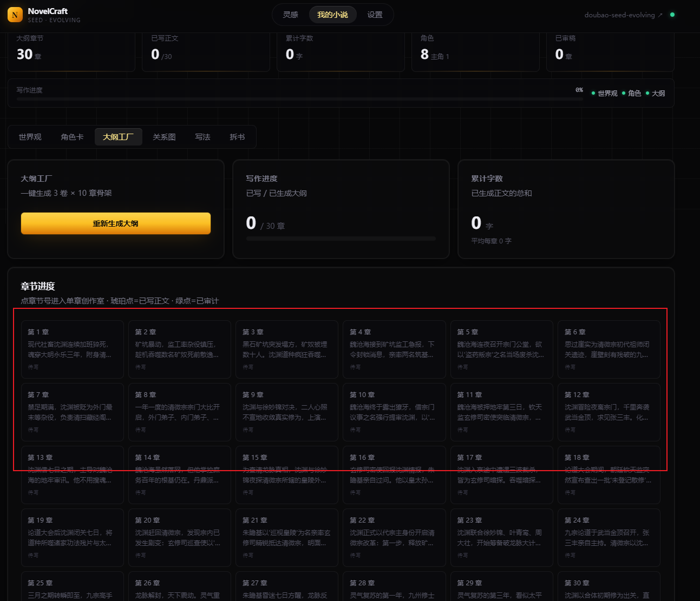
Task: Open the 第 1 章 chapter card
Action: click(x=73, y=349)
